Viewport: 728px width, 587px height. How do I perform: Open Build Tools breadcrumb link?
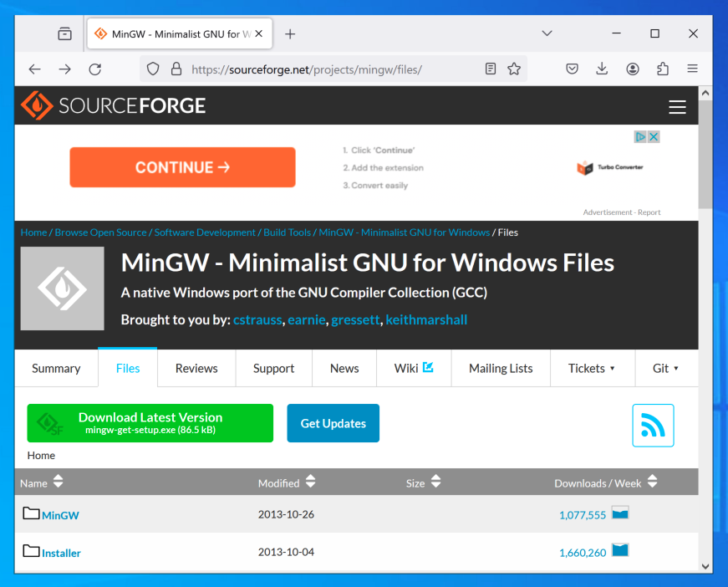287,232
